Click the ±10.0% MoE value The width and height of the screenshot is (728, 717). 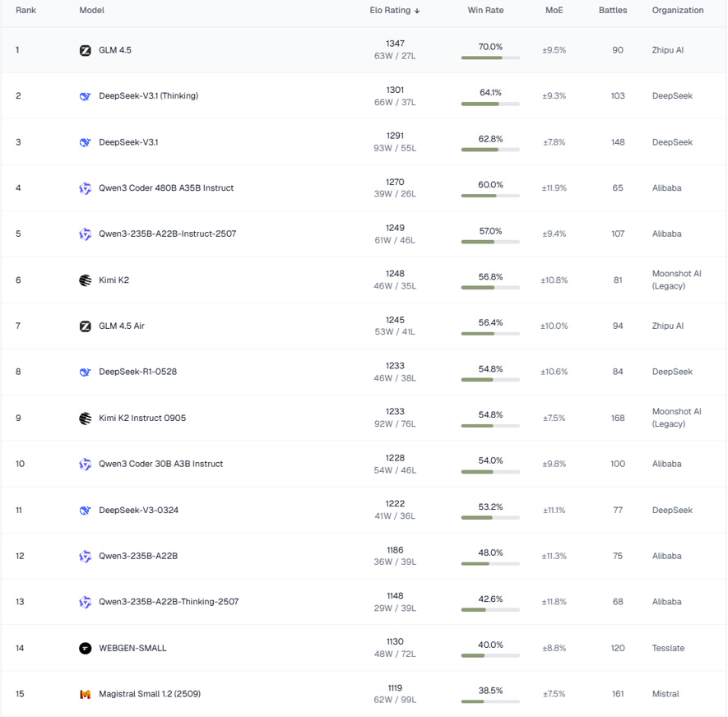pos(554,326)
